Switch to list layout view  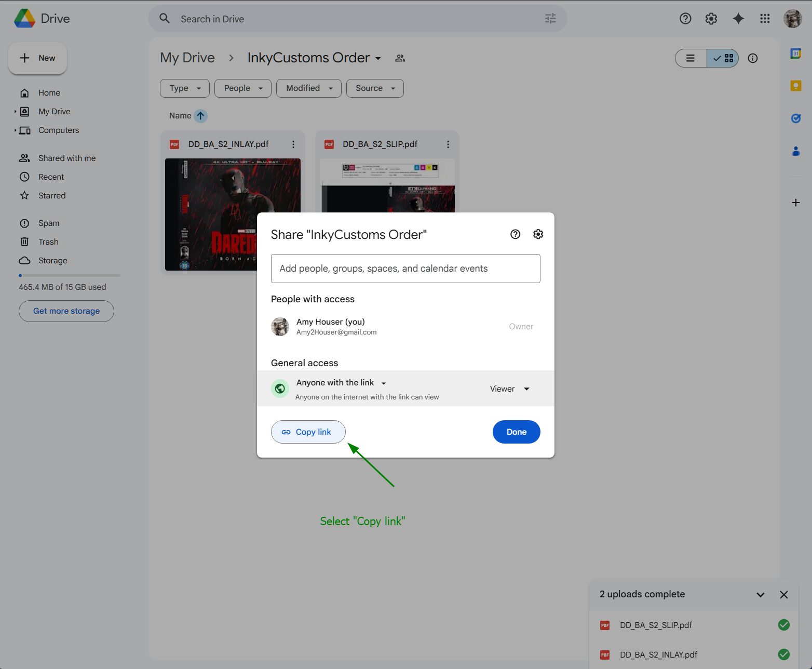click(691, 58)
